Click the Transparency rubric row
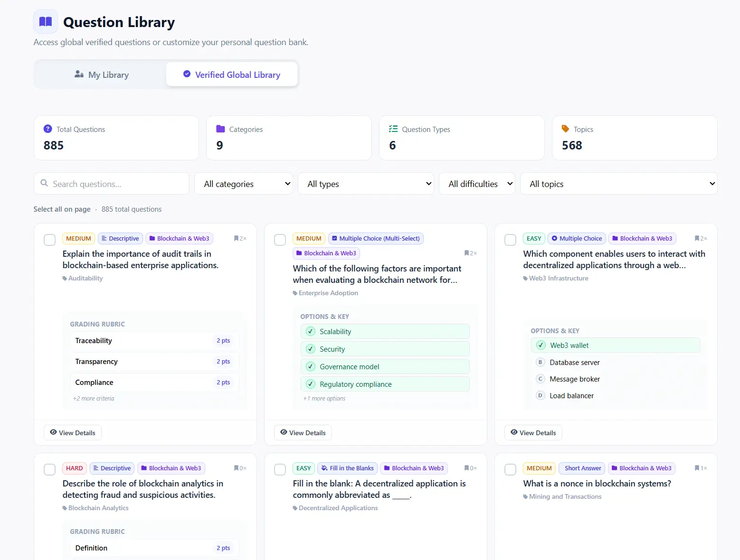This screenshot has width=740, height=560. coord(155,362)
